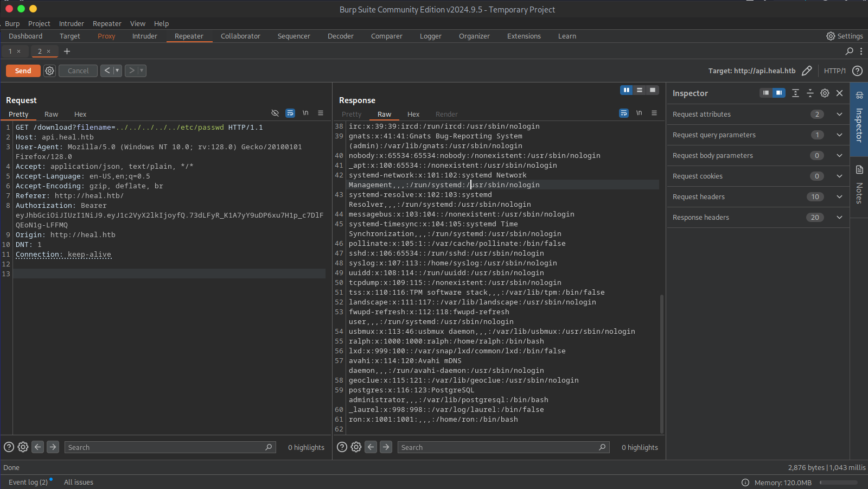The height and width of the screenshot is (489, 868).
Task: Open Decoder tab
Action: (x=341, y=36)
